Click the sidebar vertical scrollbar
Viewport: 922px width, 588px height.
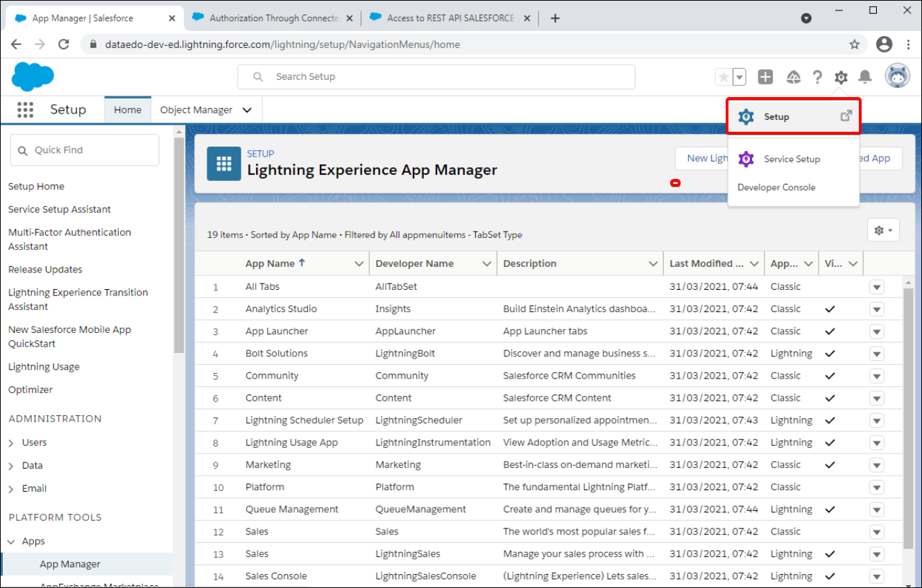(x=179, y=243)
